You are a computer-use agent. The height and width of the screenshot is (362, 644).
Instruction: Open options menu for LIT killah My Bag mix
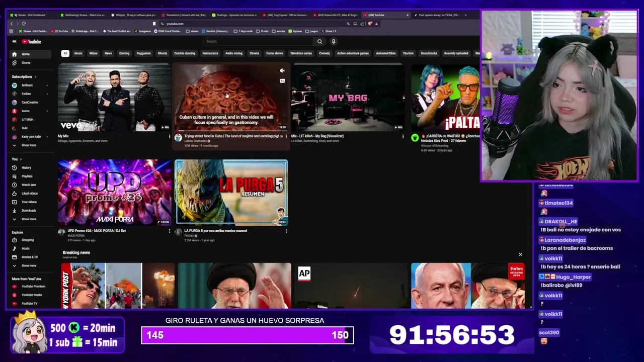[403, 136]
